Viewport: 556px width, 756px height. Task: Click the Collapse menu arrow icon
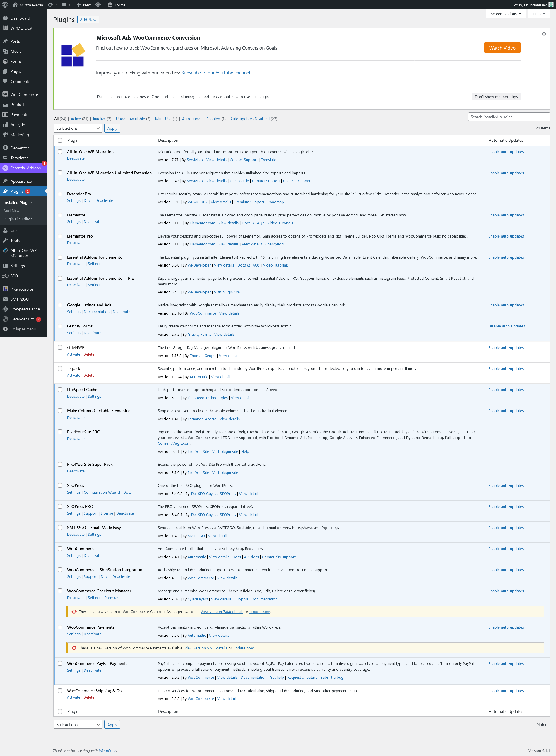5,329
